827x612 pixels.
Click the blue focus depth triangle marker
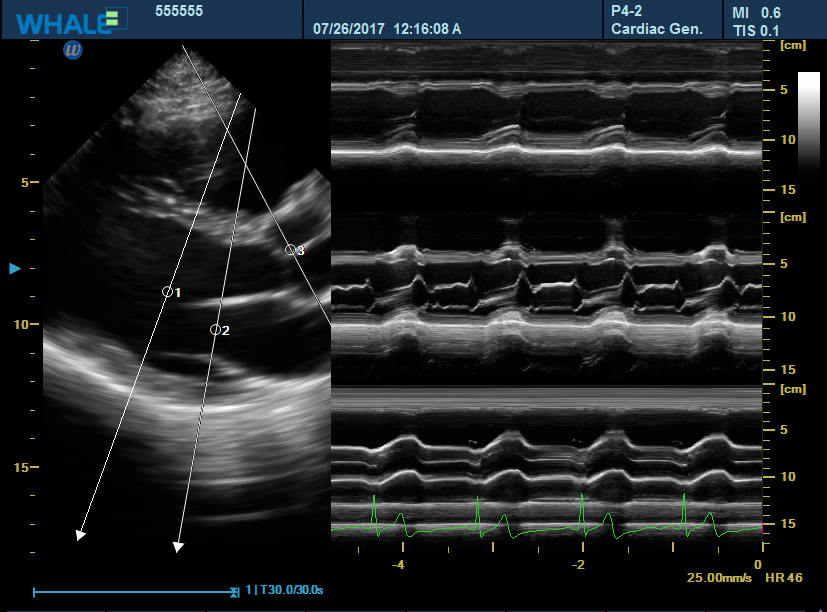click(x=15, y=269)
